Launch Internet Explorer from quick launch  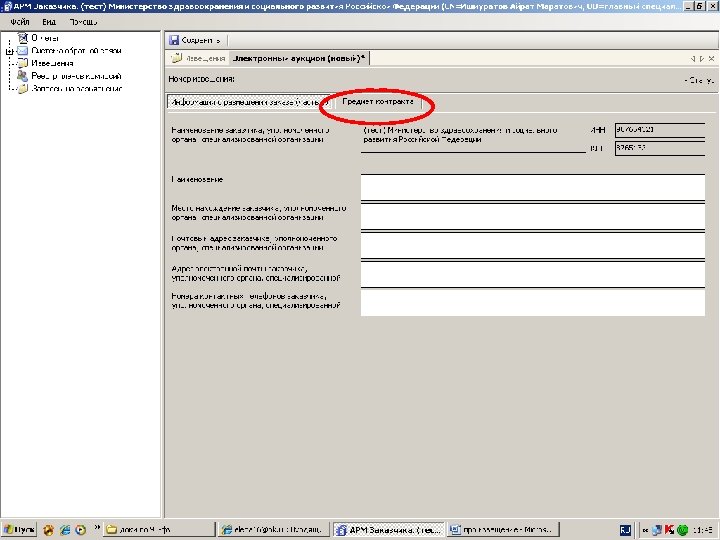pos(65,530)
